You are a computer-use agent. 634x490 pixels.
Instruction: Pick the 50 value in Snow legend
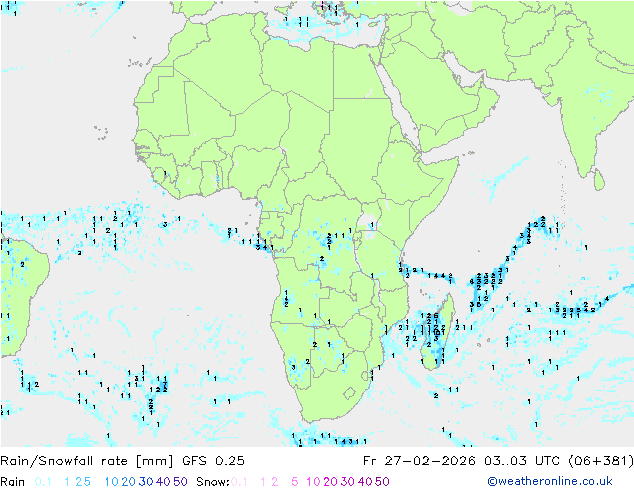pyautogui.click(x=382, y=482)
